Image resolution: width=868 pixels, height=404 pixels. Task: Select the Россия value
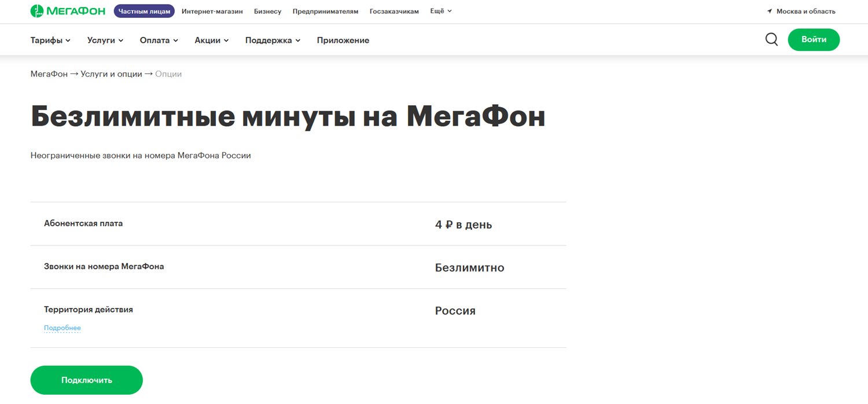[x=455, y=311]
